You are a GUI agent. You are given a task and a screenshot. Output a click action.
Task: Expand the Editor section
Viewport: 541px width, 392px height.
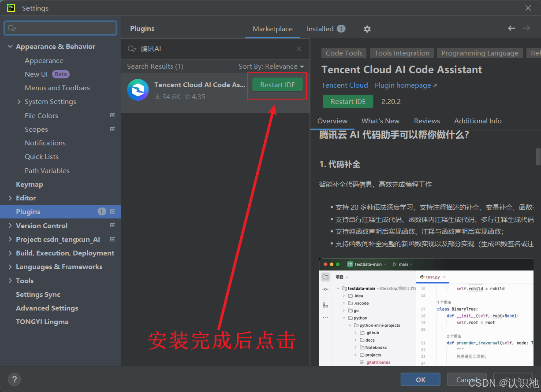tap(10, 198)
